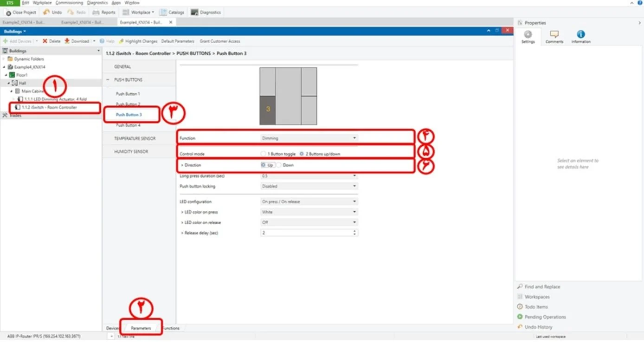Viewport: 644px width, 350px height.
Task: Click Grant Customer Access button
Action: pos(220,41)
